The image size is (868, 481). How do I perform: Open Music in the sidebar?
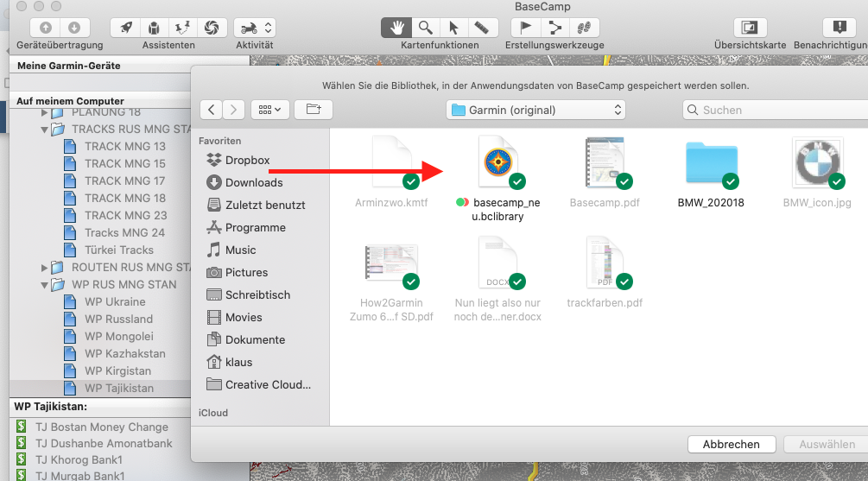tap(231, 250)
